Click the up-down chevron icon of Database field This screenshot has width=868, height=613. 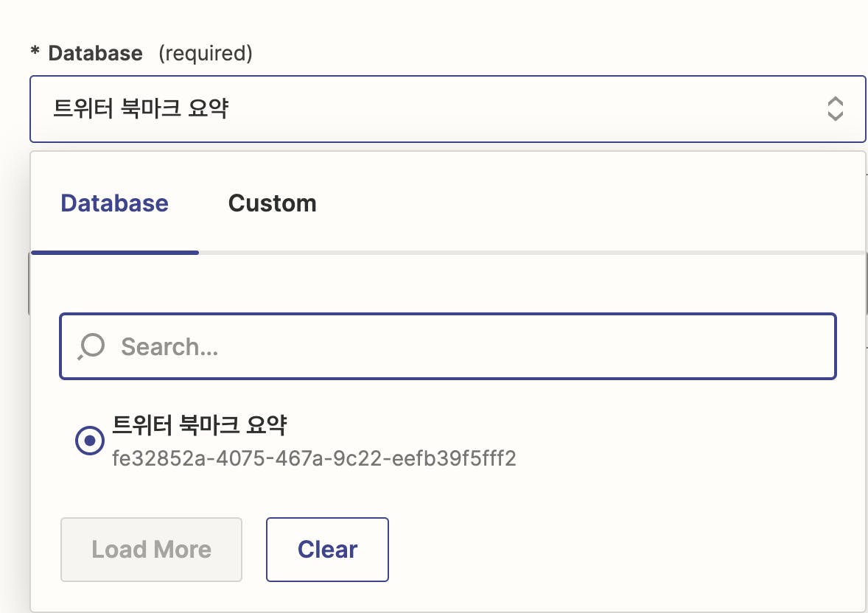835,109
